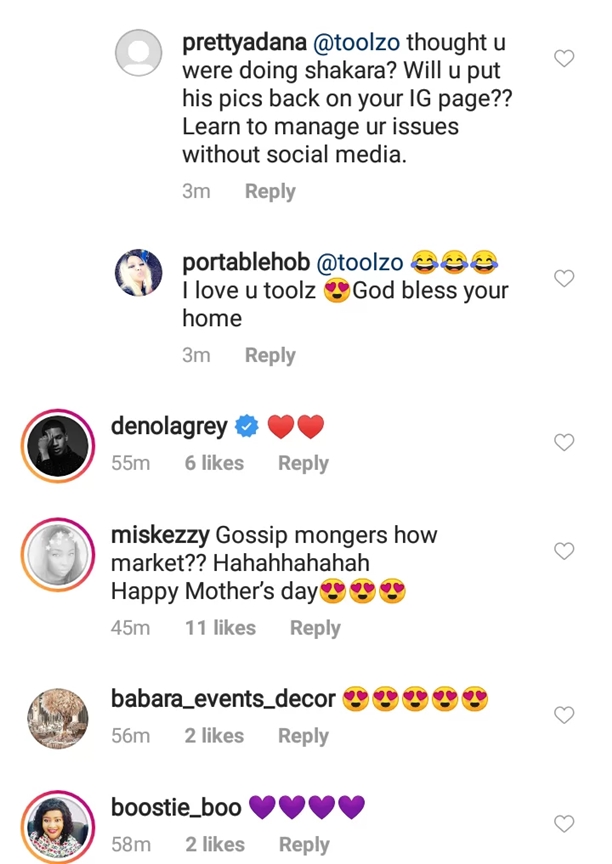612x864 pixels.
Task: Show 6 likes on denolagrey's comment
Action: [214, 463]
